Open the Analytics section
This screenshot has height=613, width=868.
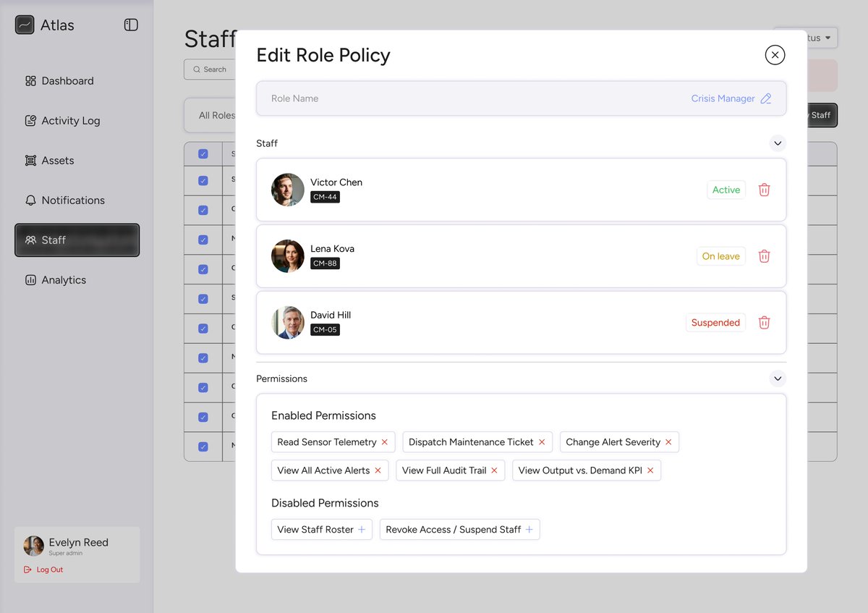coord(63,279)
